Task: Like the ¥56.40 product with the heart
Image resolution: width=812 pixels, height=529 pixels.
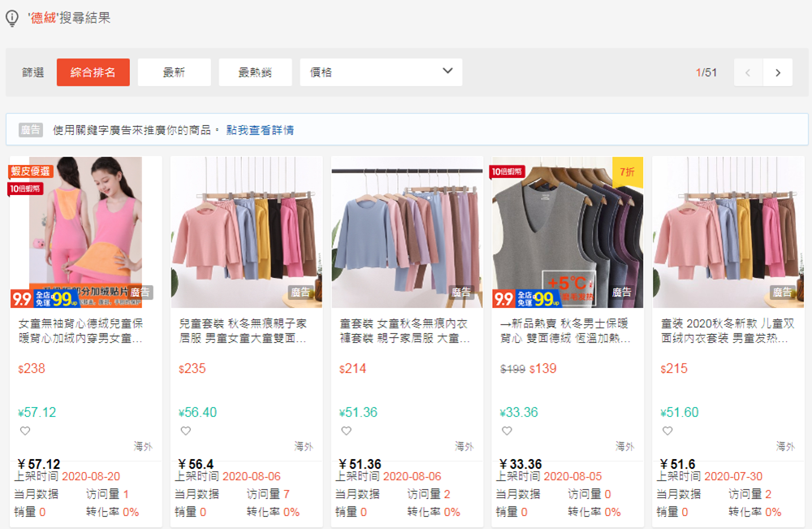Action: [x=186, y=431]
